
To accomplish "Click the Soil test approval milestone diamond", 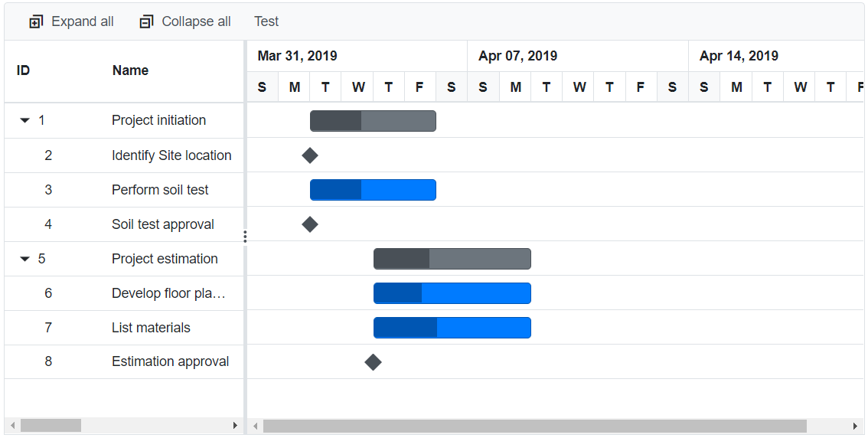I will click(x=310, y=224).
